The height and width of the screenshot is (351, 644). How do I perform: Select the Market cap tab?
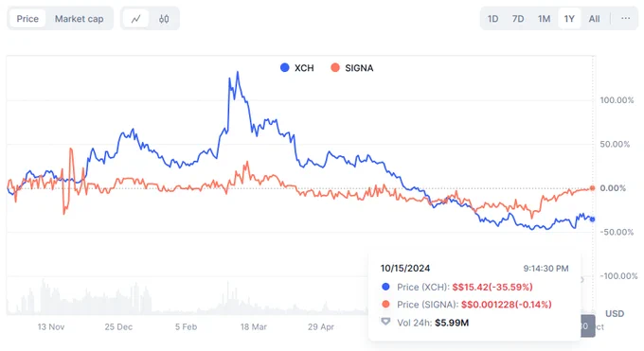pos(80,19)
